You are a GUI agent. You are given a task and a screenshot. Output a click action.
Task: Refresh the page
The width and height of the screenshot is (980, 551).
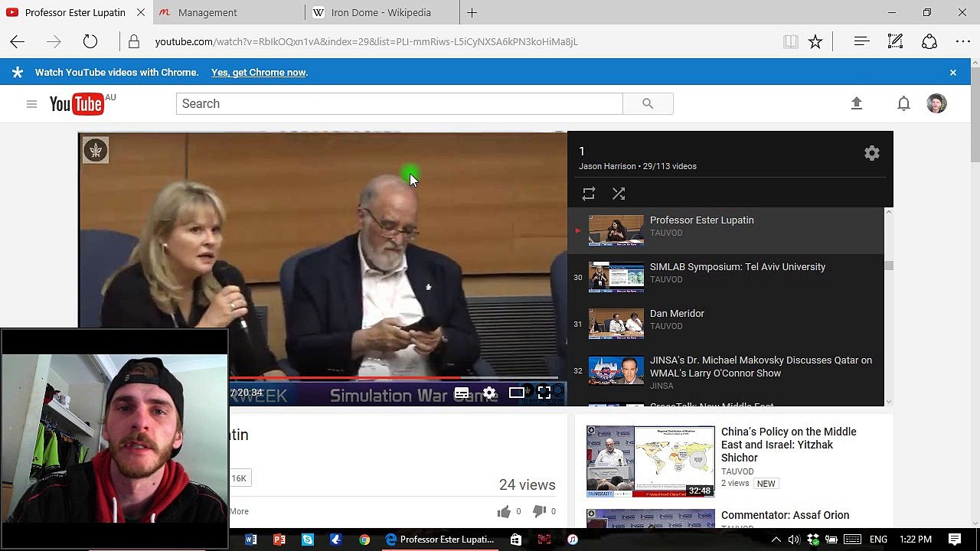[x=90, y=42]
